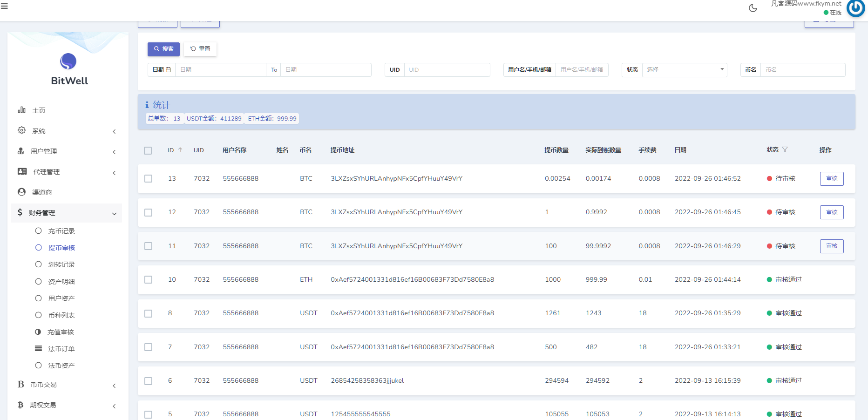868x420 pixels.
Task: Select the checkbox for row ID 13
Action: (x=148, y=179)
